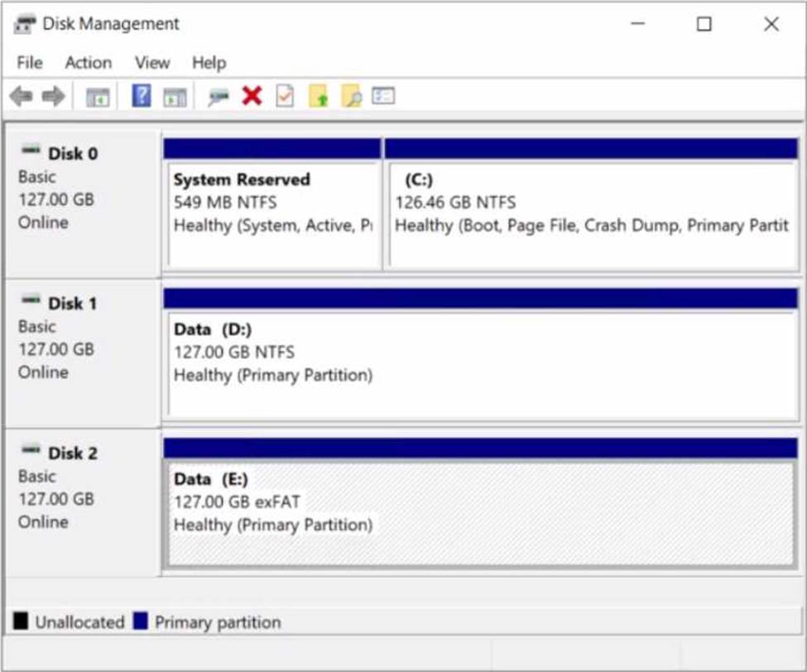Open Help via blue question mark icon
The image size is (807, 672).
pos(142,96)
